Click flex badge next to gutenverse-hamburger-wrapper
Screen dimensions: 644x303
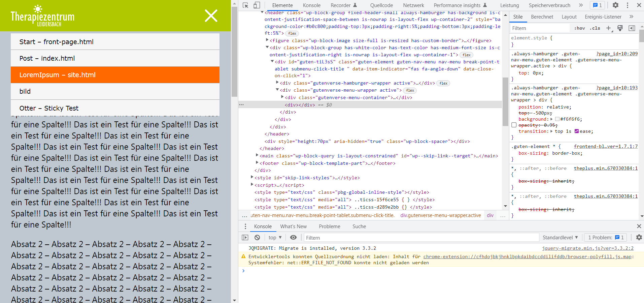coord(443,83)
